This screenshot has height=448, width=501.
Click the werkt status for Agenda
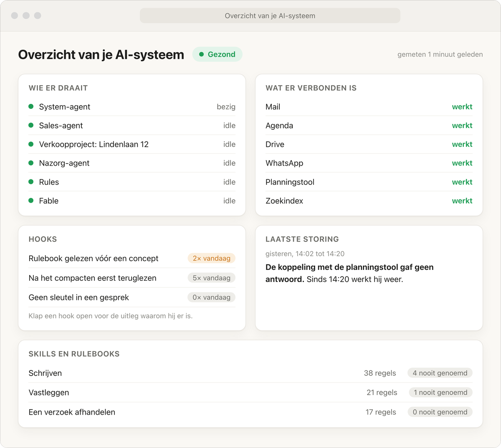point(462,126)
